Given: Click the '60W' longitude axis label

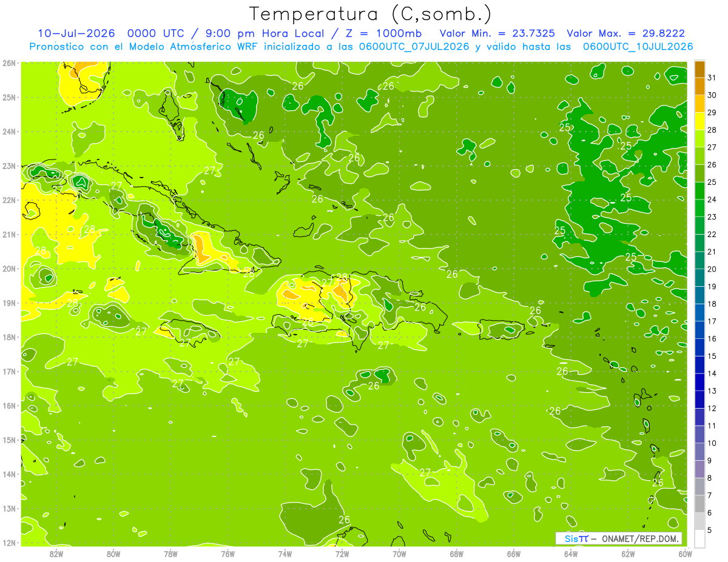Looking at the screenshot, I should click(685, 554).
